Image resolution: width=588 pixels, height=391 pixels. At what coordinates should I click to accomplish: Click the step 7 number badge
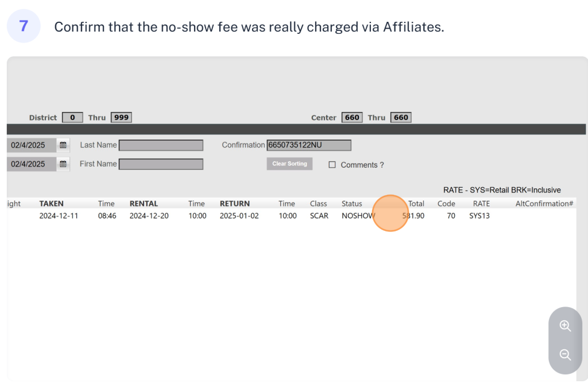coord(24,26)
